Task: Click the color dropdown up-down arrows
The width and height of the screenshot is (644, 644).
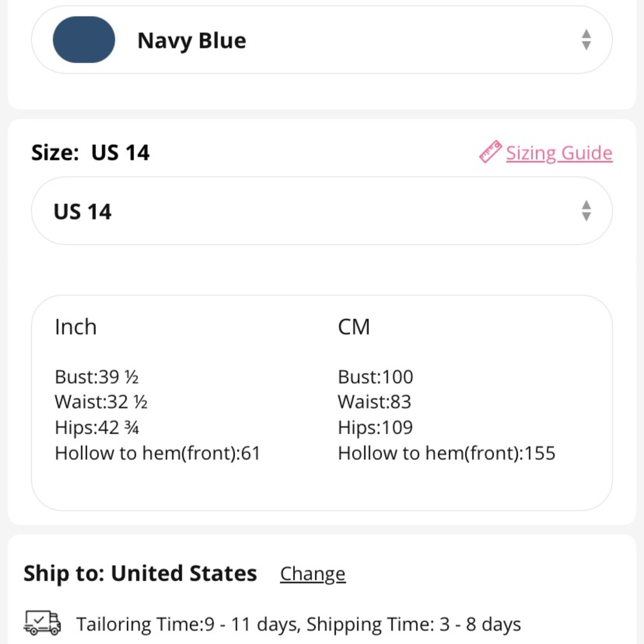Action: point(586,40)
